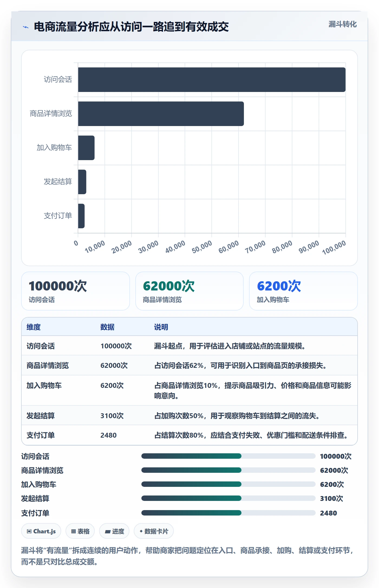Click the description starting 占访问会话62%
This screenshot has height=588, width=379.
tap(240, 365)
